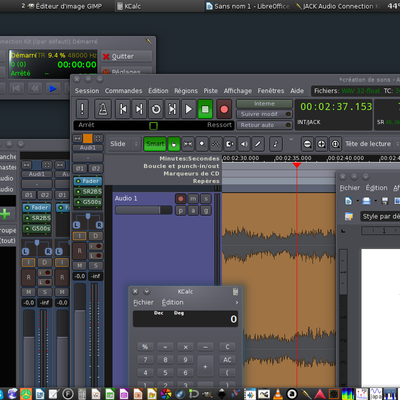Screen dimensions: 400x400
Task: Click the main clock showing 00:02:37.153
Action: pyautogui.click(x=336, y=107)
